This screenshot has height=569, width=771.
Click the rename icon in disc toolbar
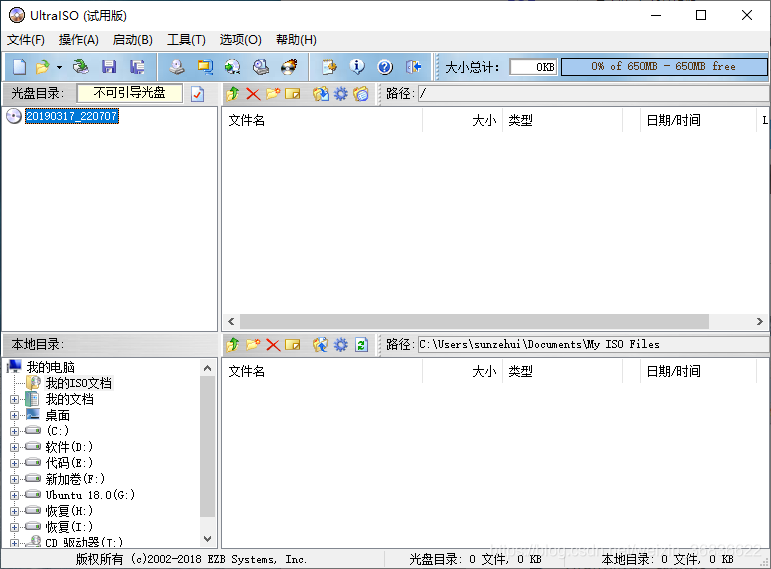click(293, 93)
